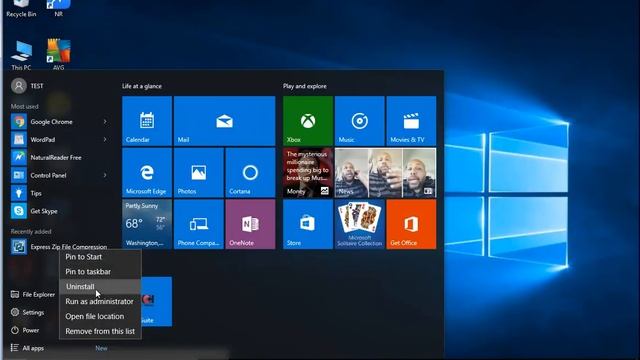Click the Life at a glance heading
The image size is (640, 360).
(142, 86)
